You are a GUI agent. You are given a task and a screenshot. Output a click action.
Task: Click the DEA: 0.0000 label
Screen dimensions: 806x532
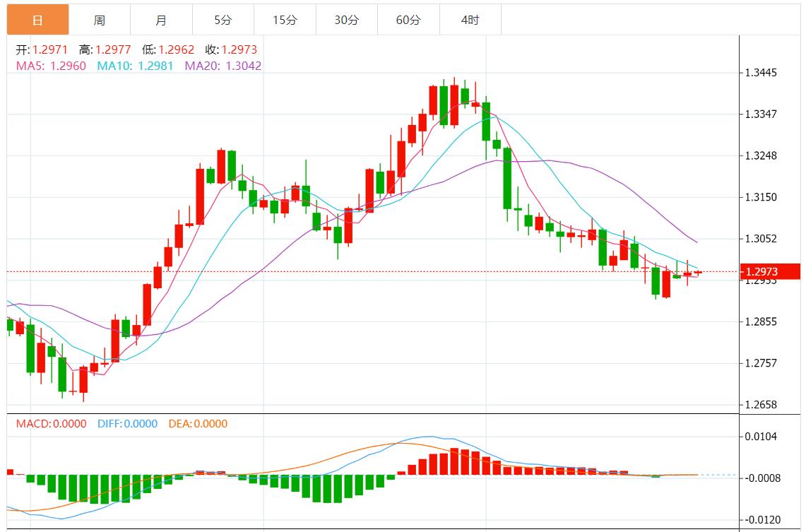(x=198, y=424)
